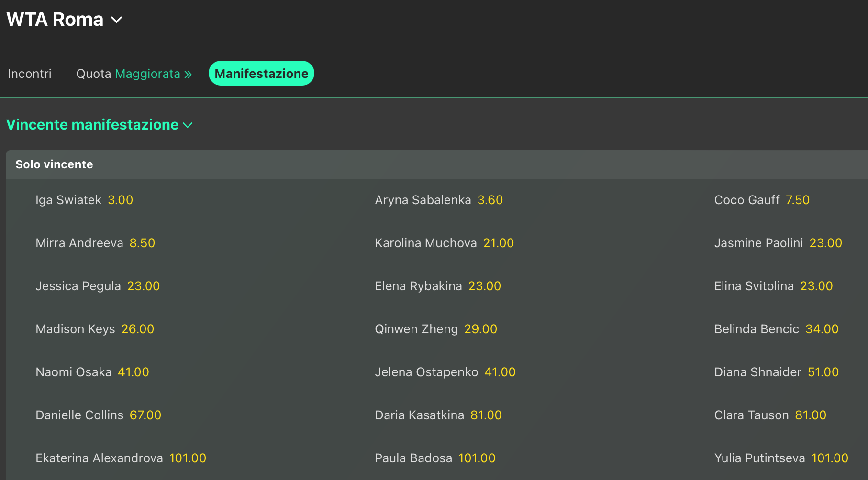Pick Jessica Pegula odds 23.00
Screen dimensions: 868x480
pos(143,286)
